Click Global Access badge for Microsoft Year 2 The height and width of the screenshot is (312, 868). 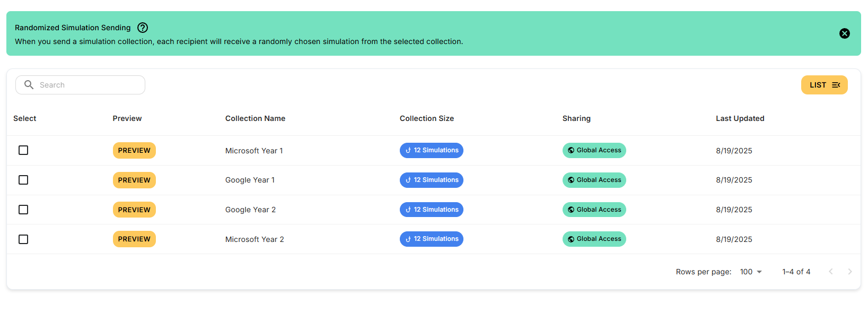(594, 239)
